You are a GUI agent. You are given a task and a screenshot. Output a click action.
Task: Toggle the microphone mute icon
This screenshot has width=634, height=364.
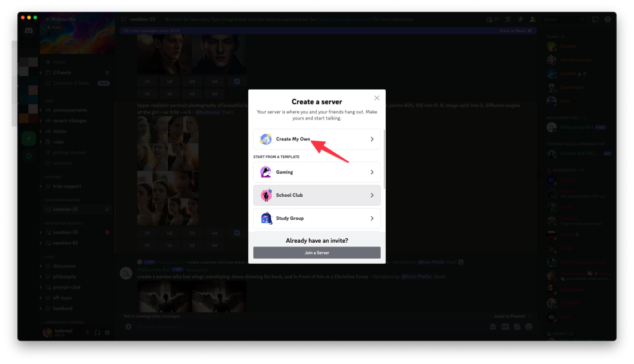pos(87,332)
